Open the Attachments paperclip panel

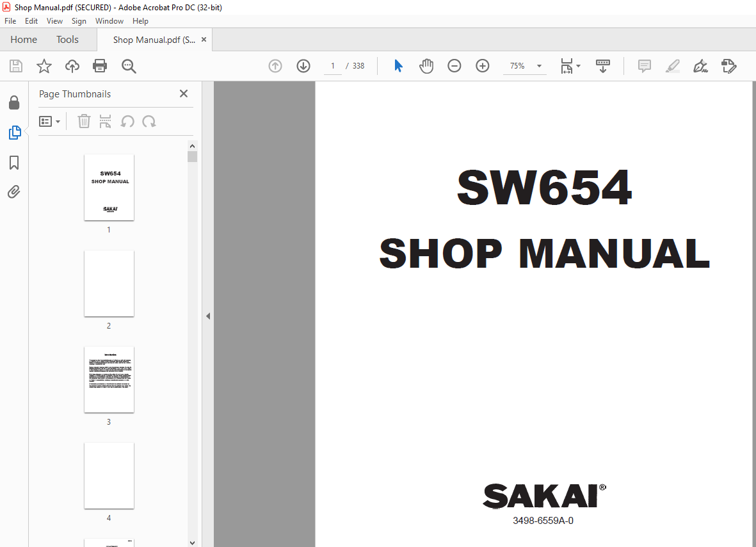coord(14,192)
